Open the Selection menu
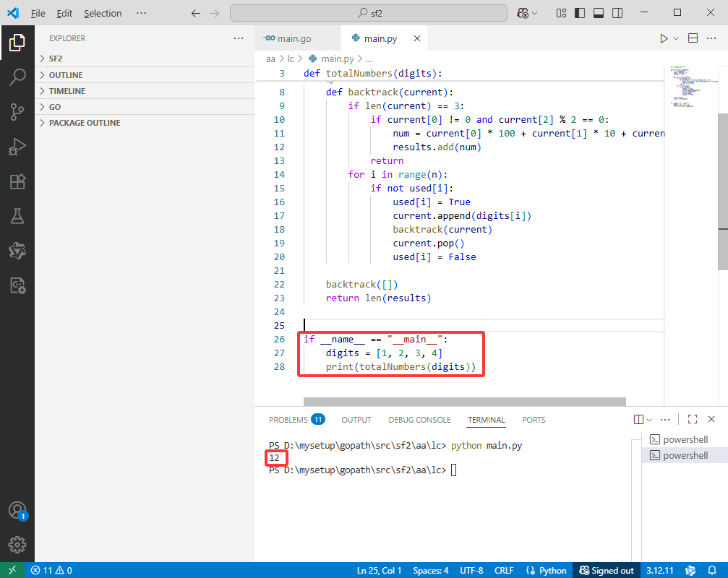Image resolution: width=728 pixels, height=578 pixels. pyautogui.click(x=103, y=14)
